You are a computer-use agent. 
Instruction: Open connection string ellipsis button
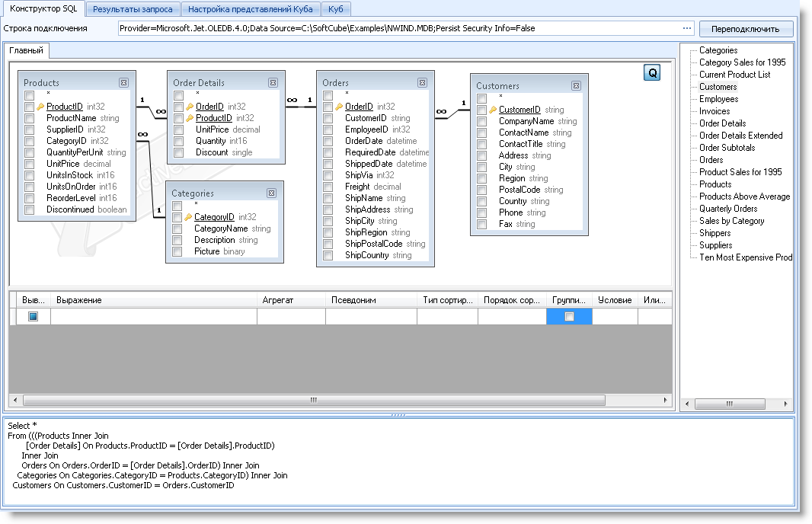[x=687, y=28]
